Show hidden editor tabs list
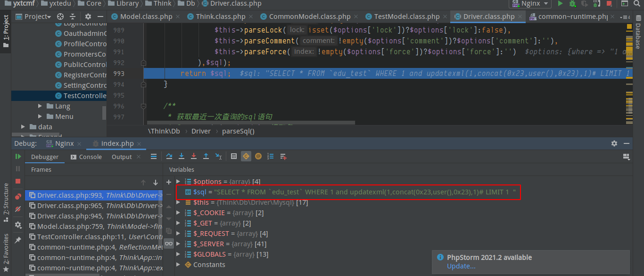 coord(625,17)
